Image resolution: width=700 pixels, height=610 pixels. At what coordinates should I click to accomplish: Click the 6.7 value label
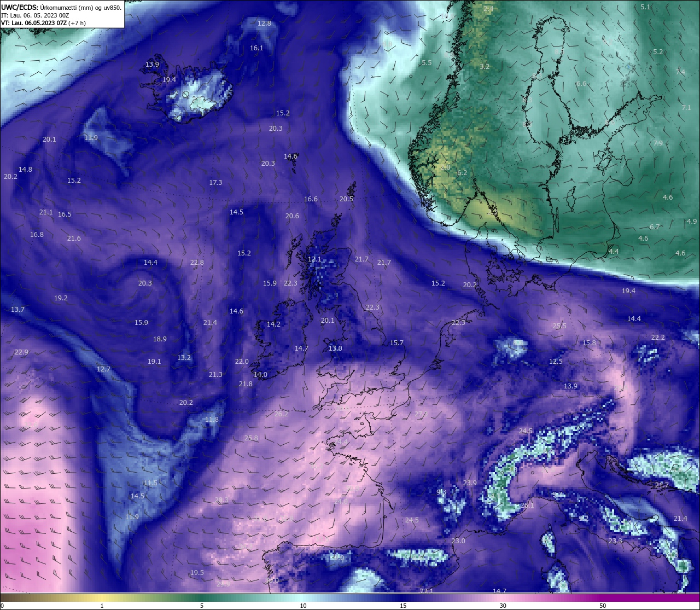point(655,226)
